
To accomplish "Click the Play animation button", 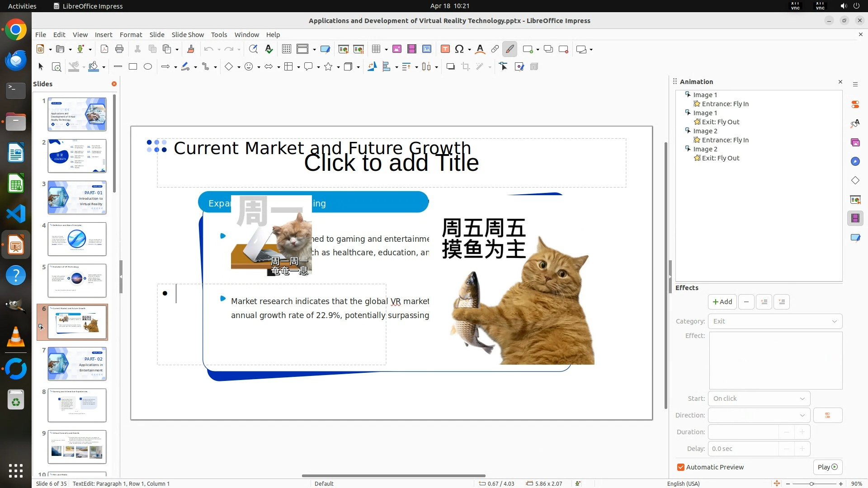I will [827, 467].
